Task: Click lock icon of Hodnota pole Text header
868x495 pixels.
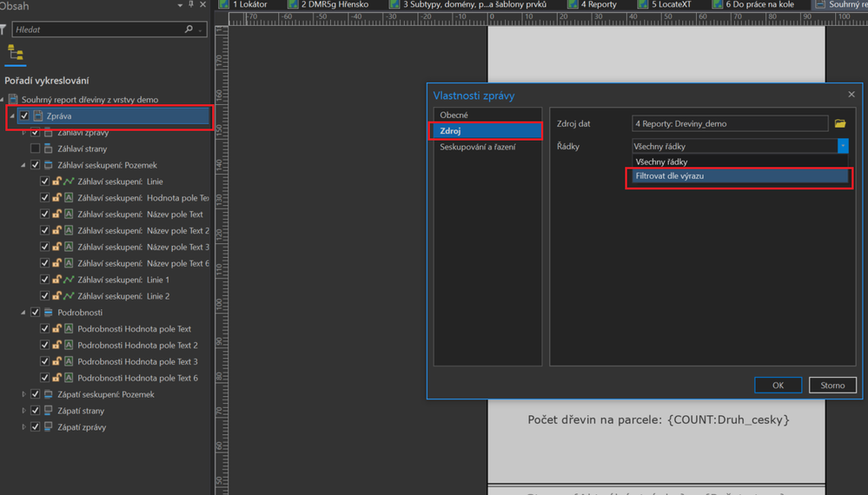Action: (x=56, y=197)
